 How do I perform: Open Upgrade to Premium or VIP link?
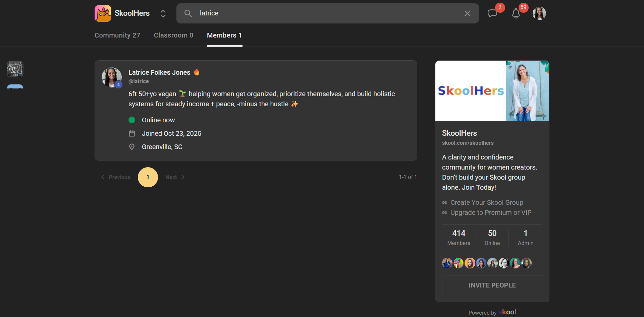[x=491, y=212]
